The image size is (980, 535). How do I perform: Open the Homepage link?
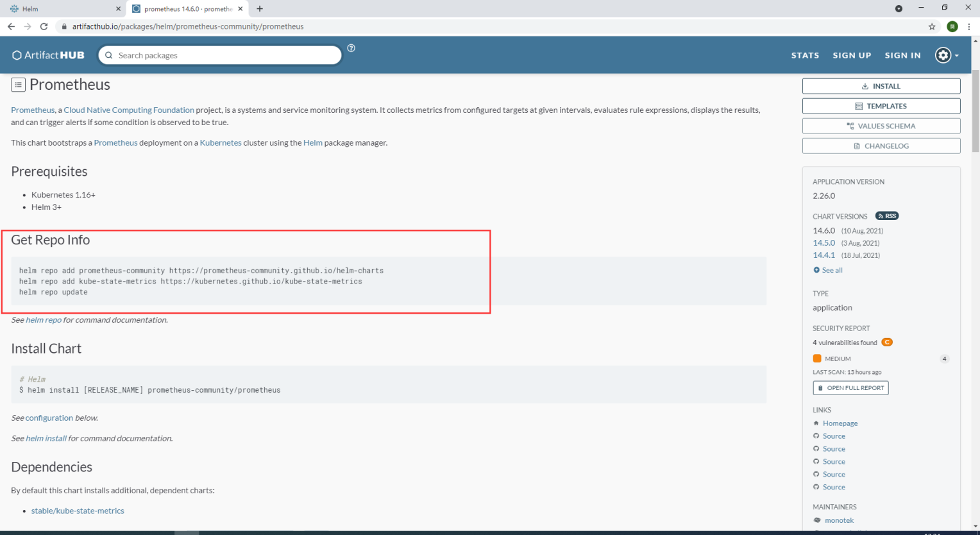(840, 423)
